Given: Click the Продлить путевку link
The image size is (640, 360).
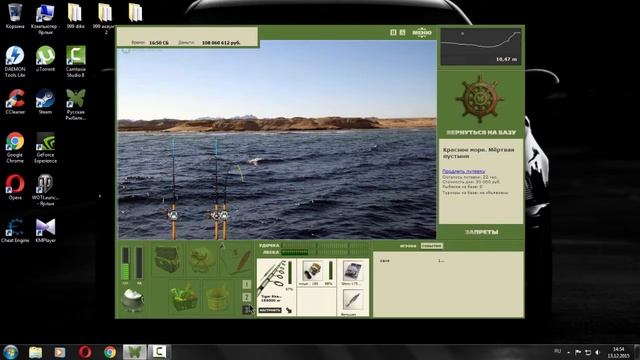Looking at the screenshot, I should click(464, 171).
